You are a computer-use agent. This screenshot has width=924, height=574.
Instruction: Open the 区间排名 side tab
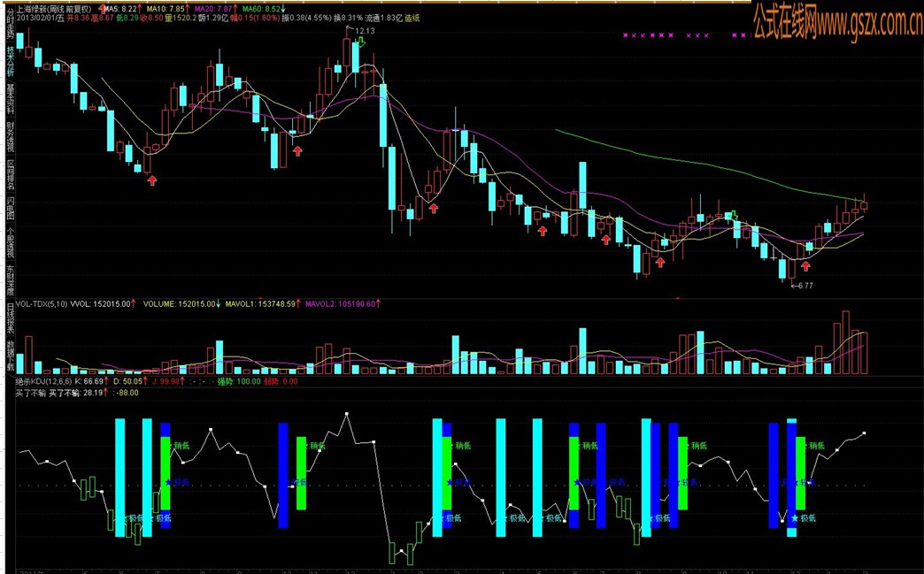tap(10, 175)
